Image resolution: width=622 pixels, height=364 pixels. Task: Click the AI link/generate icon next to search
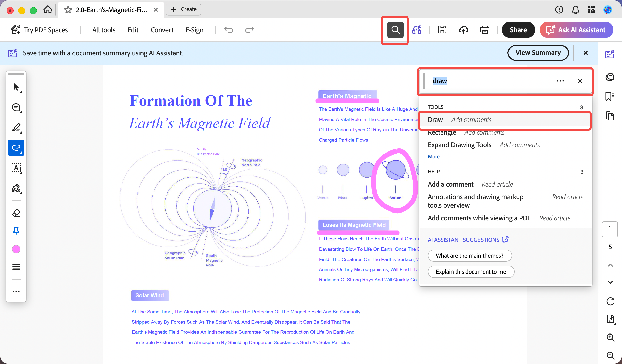point(417,30)
